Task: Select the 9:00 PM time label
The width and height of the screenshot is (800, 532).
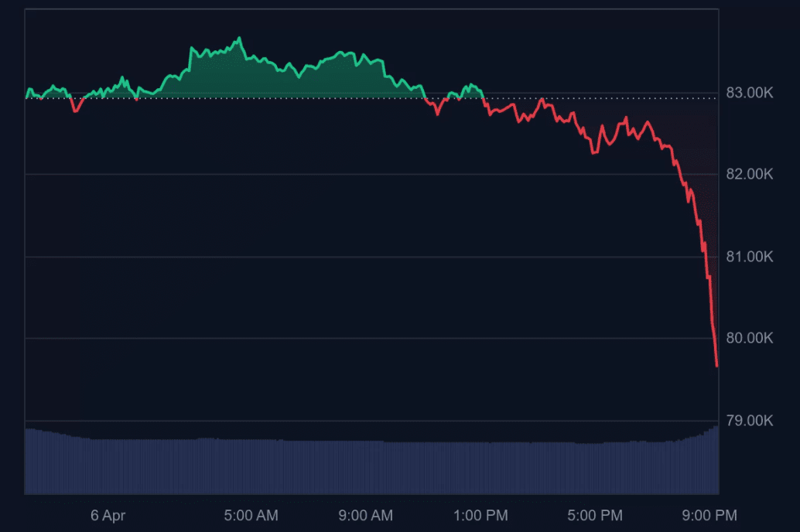Action: point(710,515)
